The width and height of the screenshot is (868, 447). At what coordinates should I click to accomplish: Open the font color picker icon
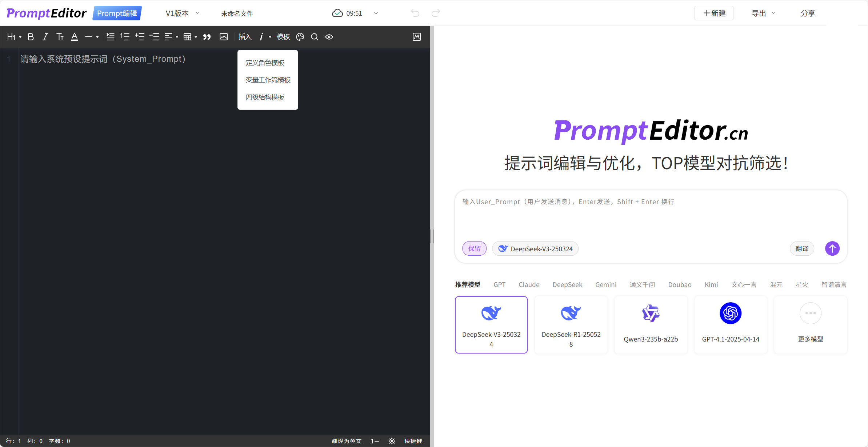click(x=75, y=37)
